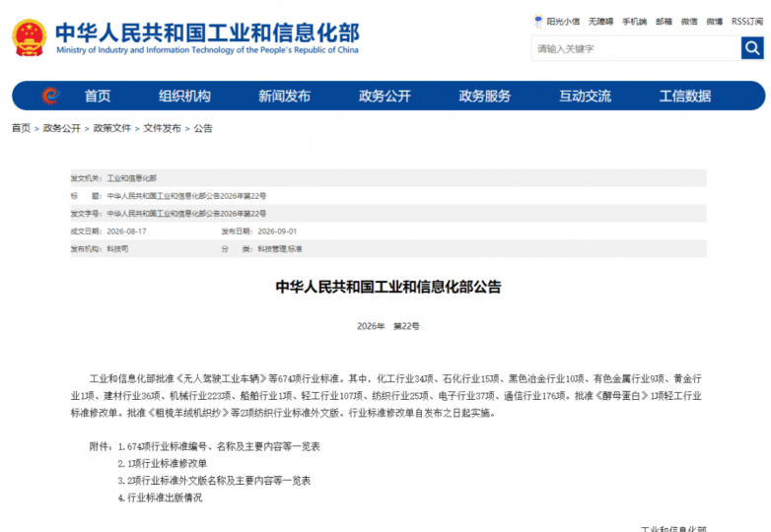Click 政务公开 in the breadcrumb
771x532 pixels.
62,128
